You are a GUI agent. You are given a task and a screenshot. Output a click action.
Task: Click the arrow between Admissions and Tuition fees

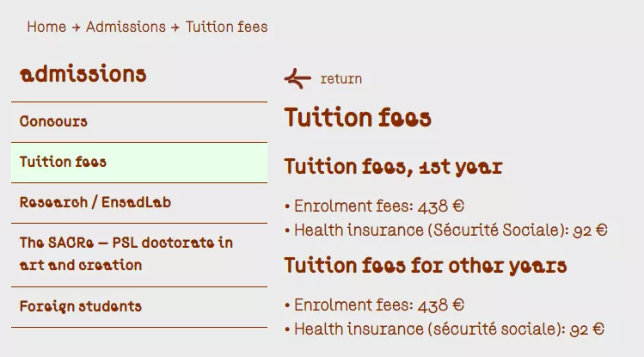click(x=175, y=28)
